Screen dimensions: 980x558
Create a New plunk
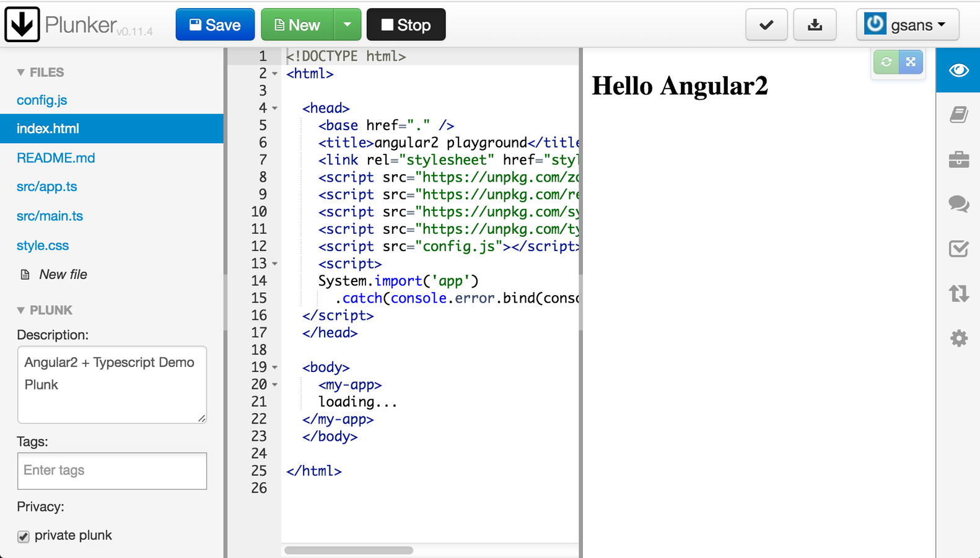click(x=297, y=25)
